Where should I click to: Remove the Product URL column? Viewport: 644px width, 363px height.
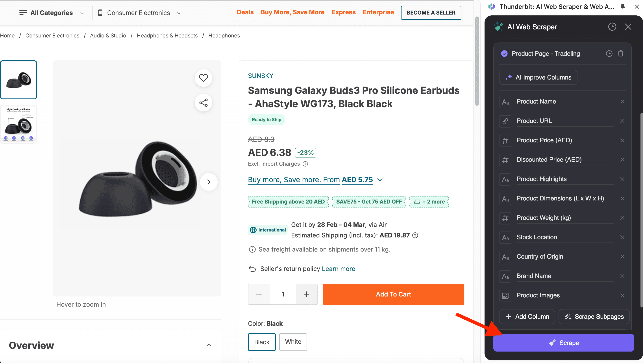tap(622, 121)
